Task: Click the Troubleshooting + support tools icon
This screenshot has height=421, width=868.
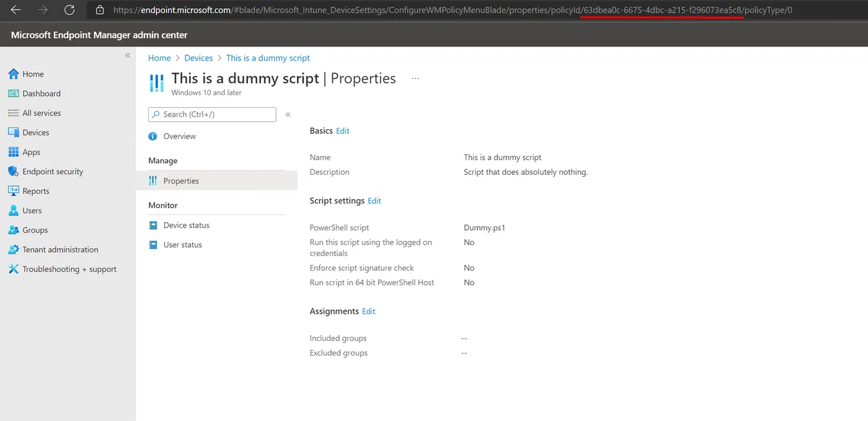Action: click(x=14, y=269)
